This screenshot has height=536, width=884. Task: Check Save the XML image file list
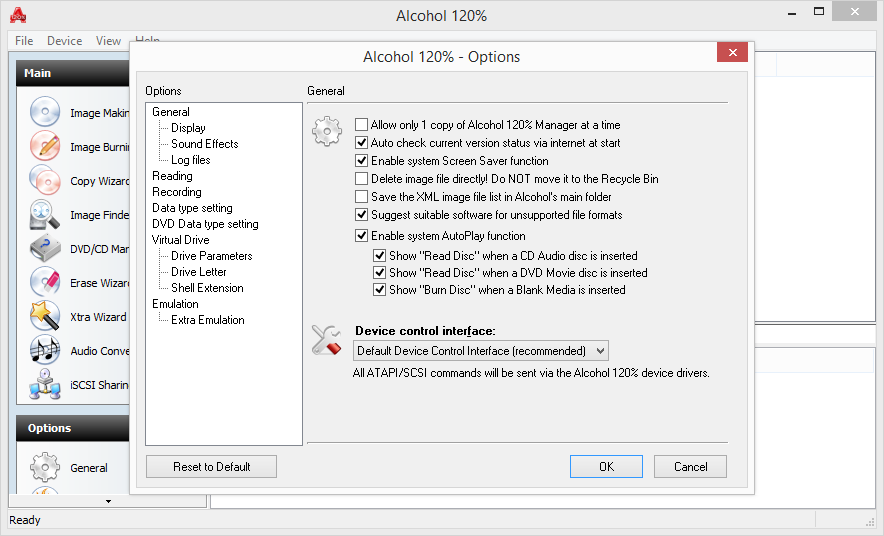pos(361,197)
